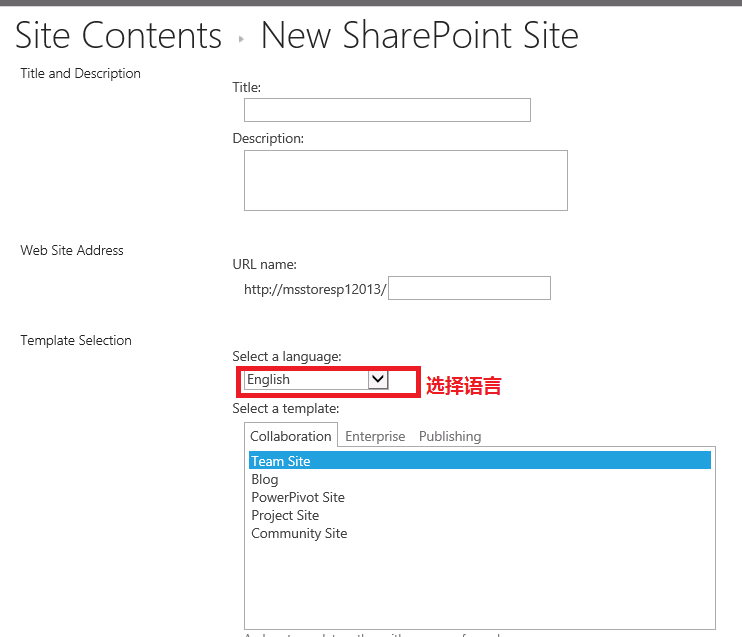Open the language dropdown arrow
The image size is (742, 637).
point(378,379)
